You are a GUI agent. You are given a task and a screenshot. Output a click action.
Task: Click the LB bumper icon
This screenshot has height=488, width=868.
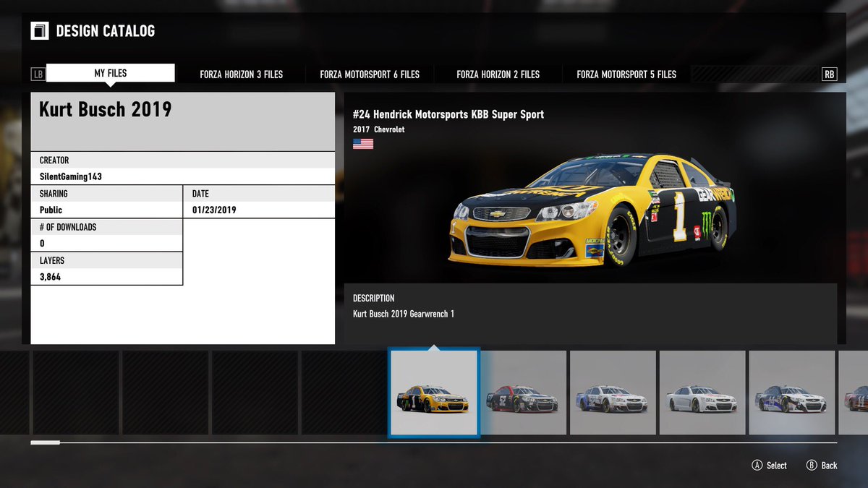click(x=38, y=74)
